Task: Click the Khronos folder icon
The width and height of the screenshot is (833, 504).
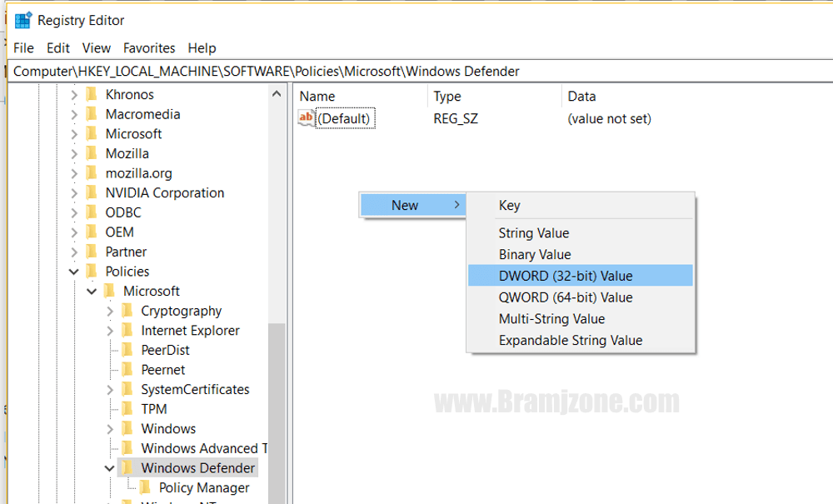Action: (92, 94)
